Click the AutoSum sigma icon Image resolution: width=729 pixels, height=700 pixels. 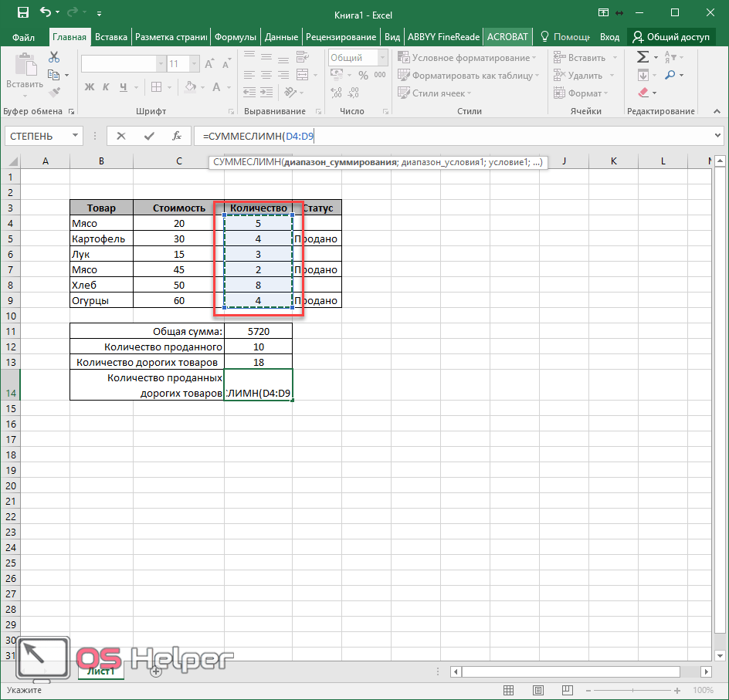pos(643,57)
